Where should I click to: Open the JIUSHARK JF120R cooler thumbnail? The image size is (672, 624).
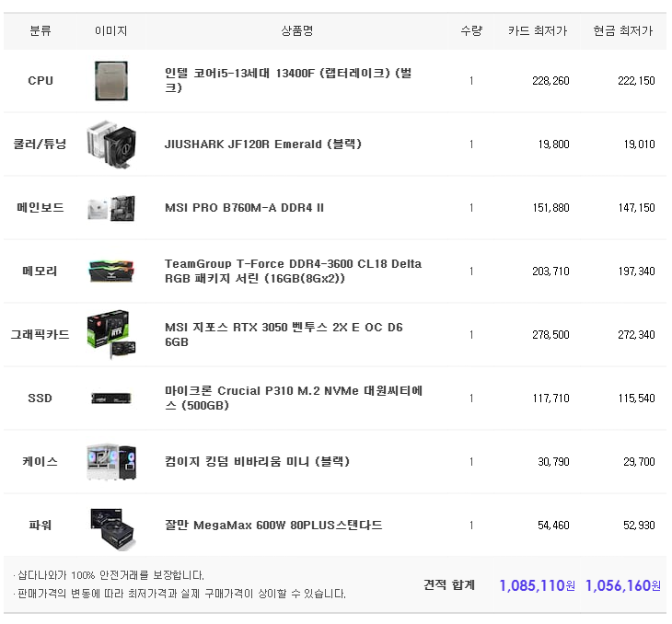click(111, 144)
